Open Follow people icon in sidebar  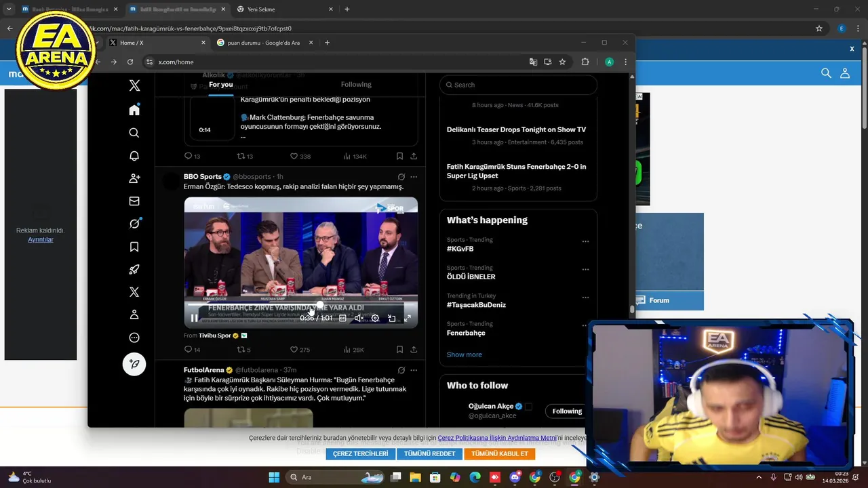point(134,178)
